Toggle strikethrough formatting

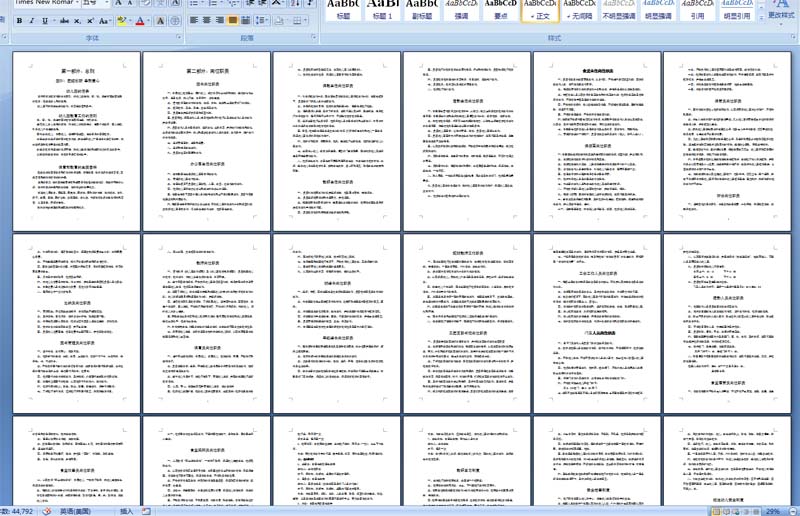point(64,21)
